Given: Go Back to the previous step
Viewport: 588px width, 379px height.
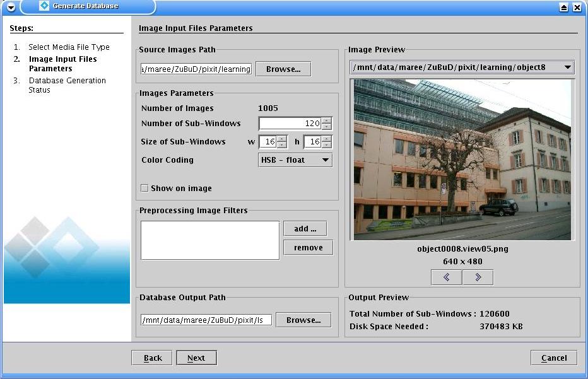Looking at the screenshot, I should click(x=151, y=358).
